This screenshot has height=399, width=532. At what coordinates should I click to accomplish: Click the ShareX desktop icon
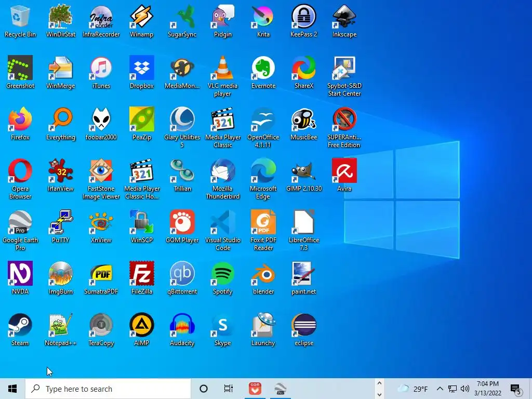(x=303, y=73)
